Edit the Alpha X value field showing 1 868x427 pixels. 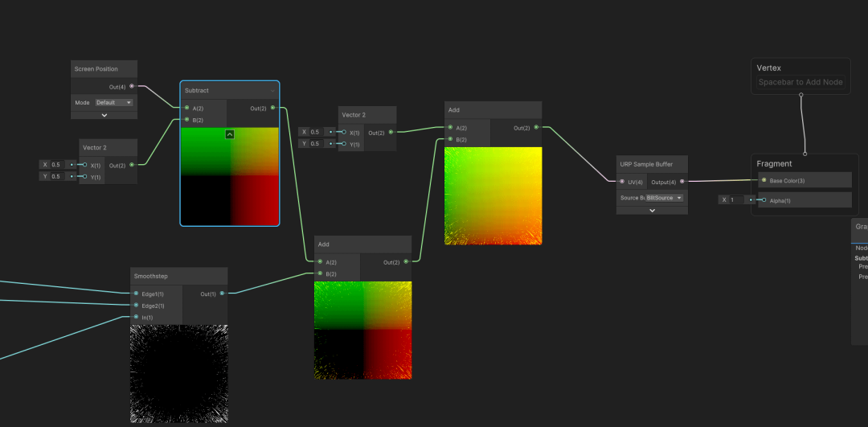[737, 199]
